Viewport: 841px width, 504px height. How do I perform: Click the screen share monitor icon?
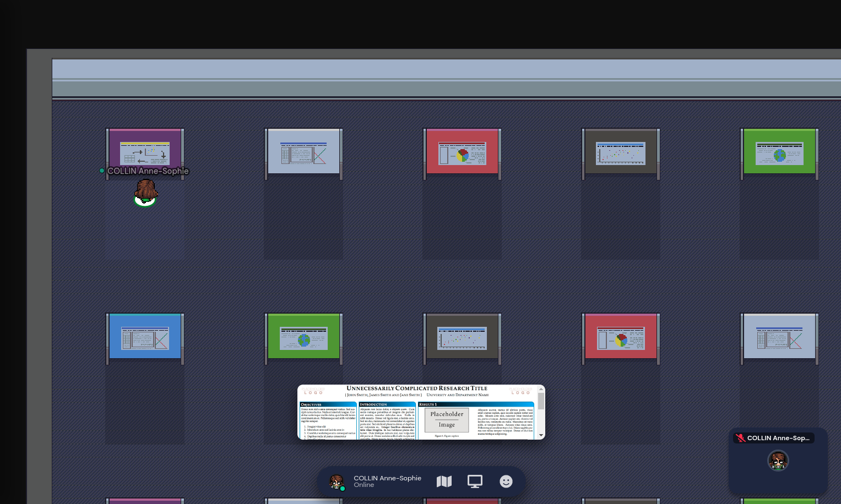(475, 481)
